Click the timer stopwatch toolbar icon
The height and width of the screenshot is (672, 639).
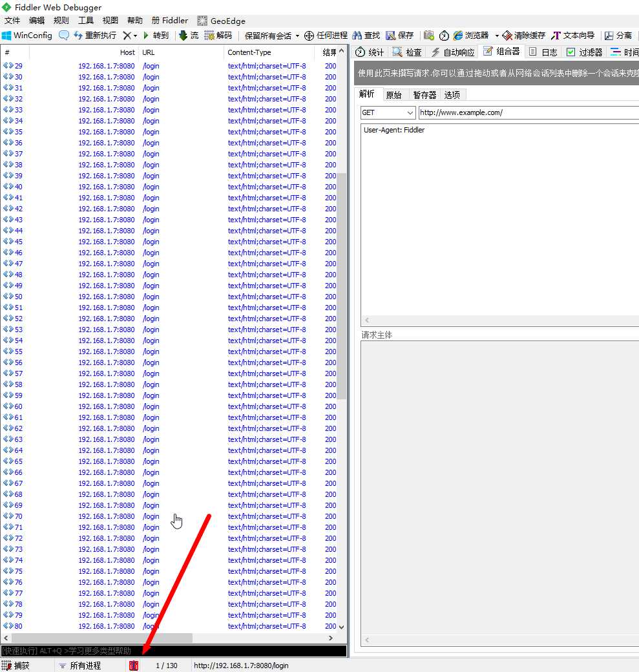click(444, 36)
